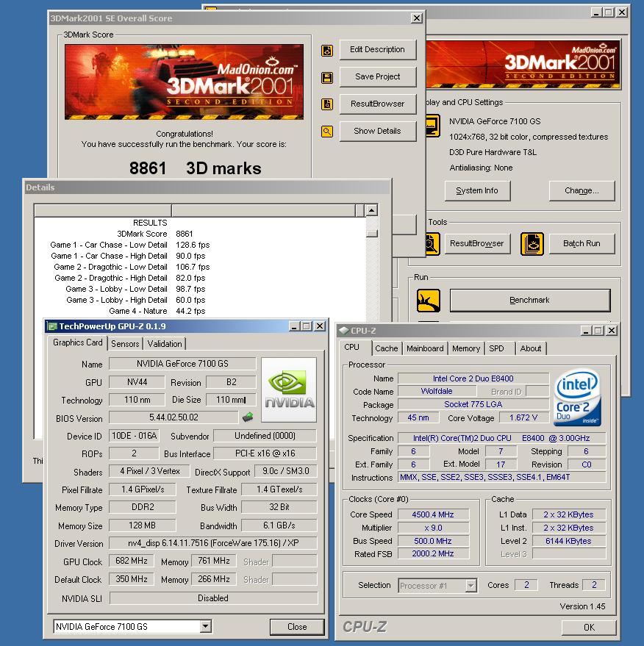This screenshot has height=646, width=644.
Task: Click the GPU Name field in GPU-Z
Action: click(182, 364)
